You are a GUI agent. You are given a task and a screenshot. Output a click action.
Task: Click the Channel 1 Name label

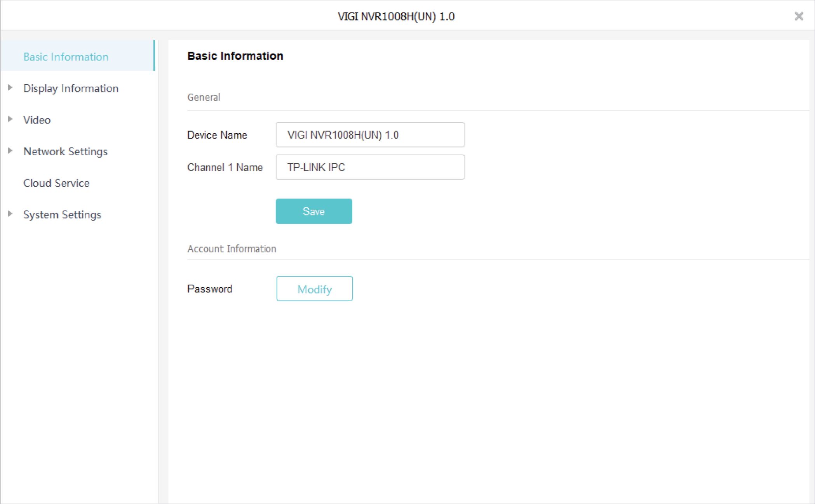[225, 167]
